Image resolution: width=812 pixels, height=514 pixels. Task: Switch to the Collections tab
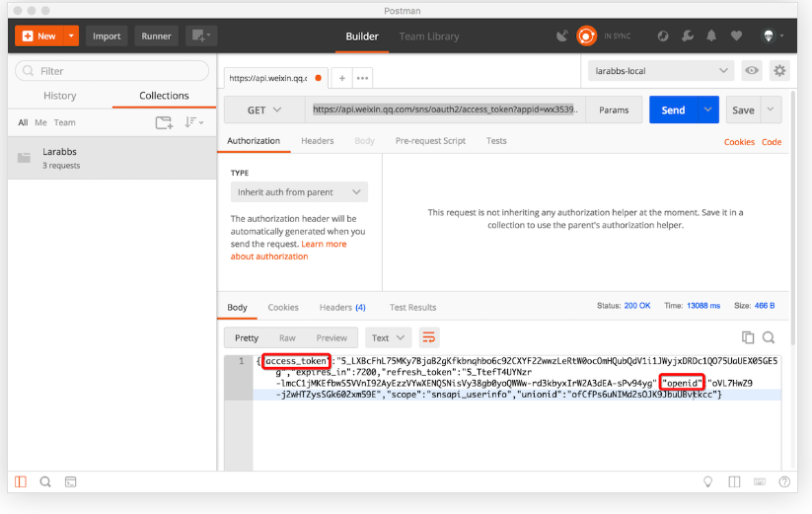[164, 96]
